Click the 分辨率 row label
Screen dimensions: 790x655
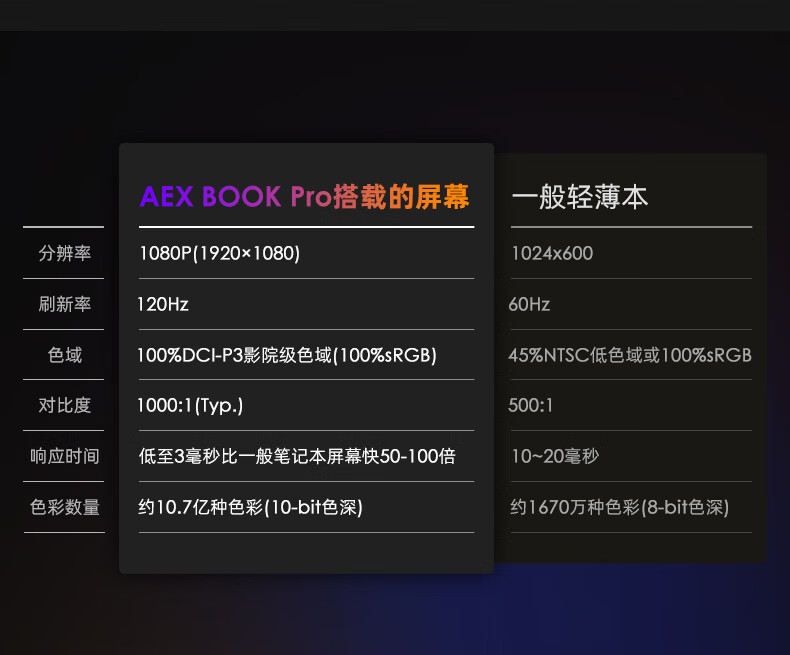(x=64, y=253)
